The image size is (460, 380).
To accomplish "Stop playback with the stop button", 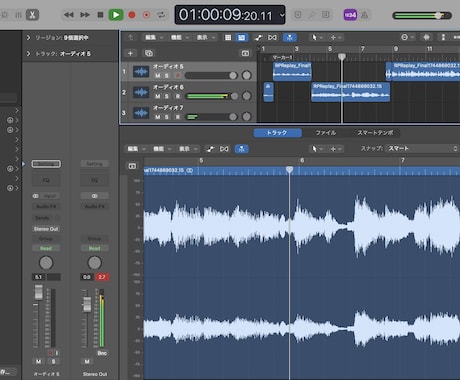I will [100, 15].
